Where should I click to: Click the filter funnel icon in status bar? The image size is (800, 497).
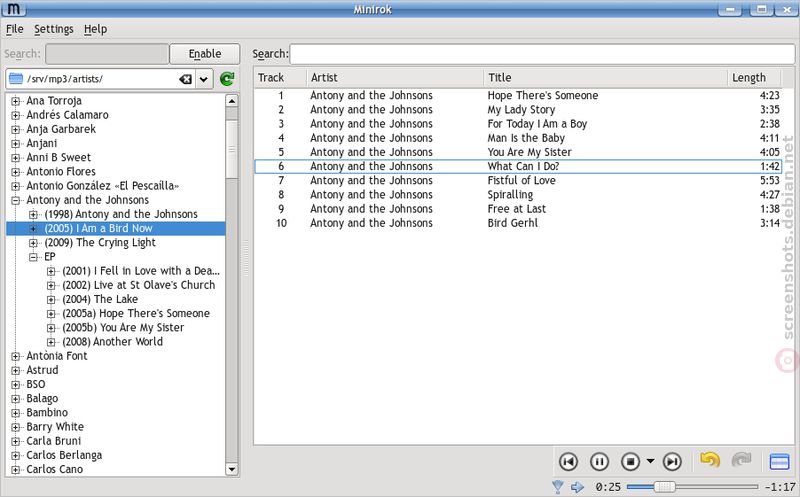click(558, 487)
